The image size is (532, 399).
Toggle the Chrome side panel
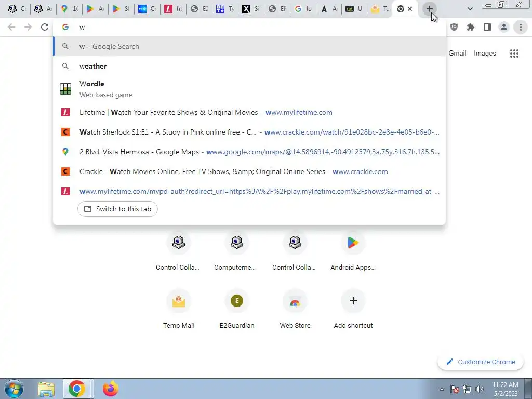coord(487,27)
